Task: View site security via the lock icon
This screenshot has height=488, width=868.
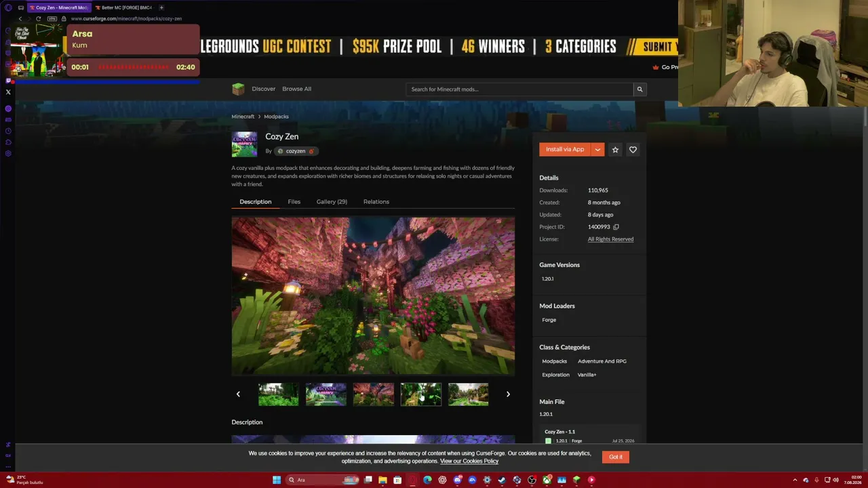Action: 64,18
